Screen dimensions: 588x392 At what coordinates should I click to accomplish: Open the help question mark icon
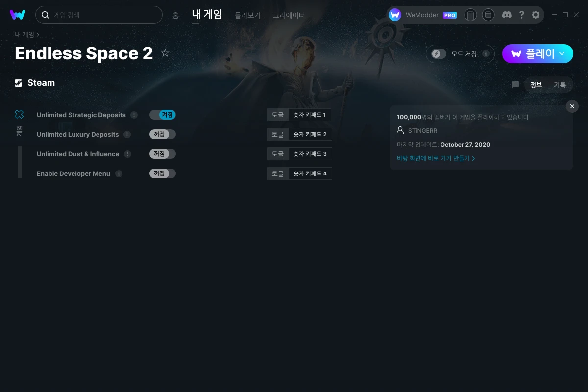[521, 15]
